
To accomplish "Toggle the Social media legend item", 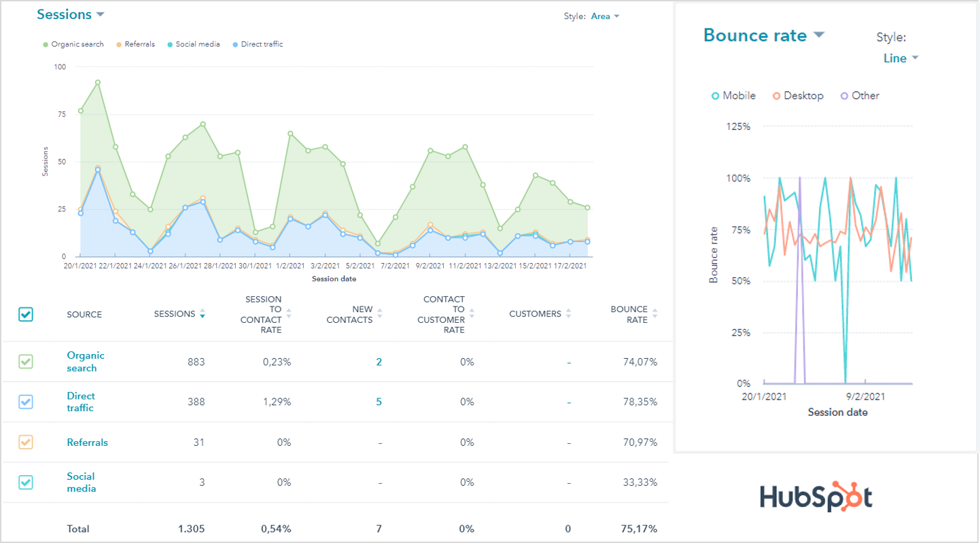I will click(193, 44).
